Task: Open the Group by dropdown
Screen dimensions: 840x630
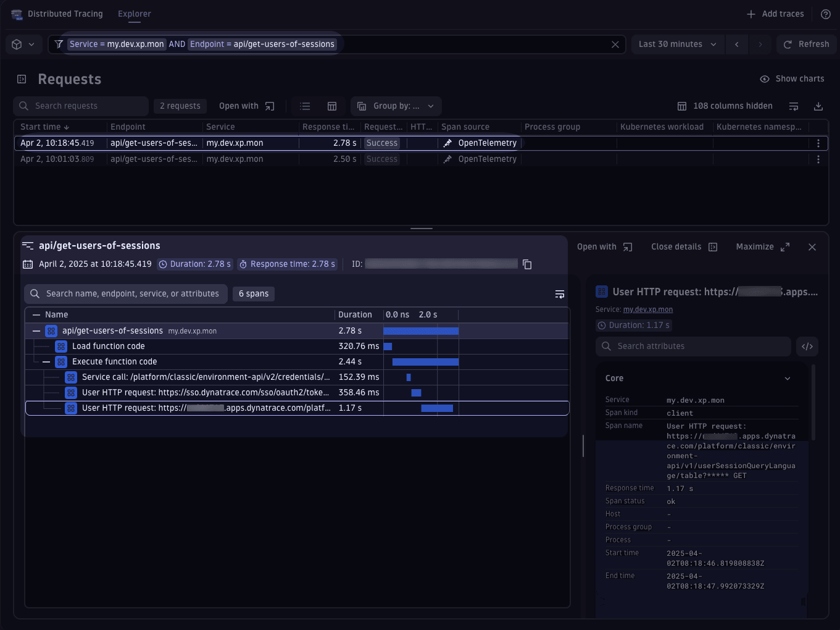Action: point(396,106)
